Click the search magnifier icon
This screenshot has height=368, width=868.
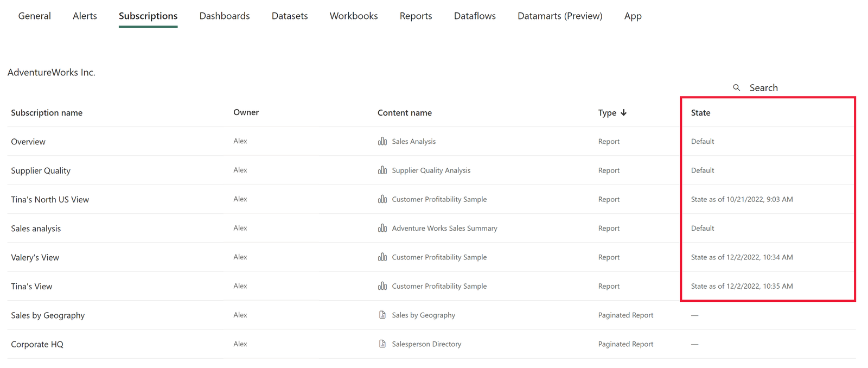[736, 87]
